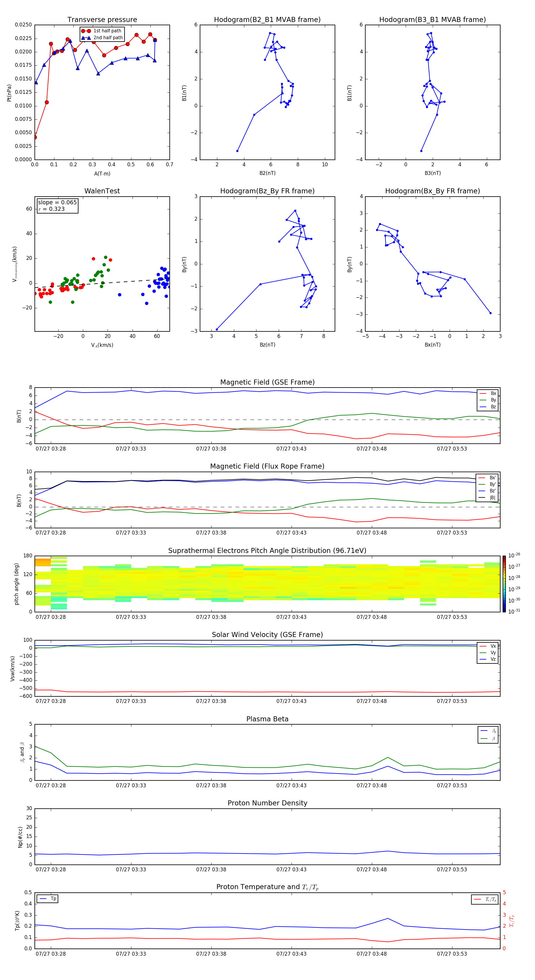Click the "Bx(nT)" x-axis label
Image resolution: width=535 pixels, height=980 pixels.
click(x=432, y=345)
